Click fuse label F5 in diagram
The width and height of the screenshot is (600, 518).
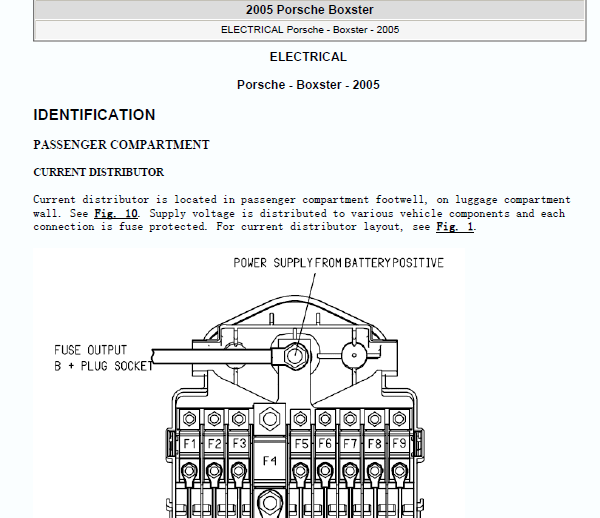click(301, 444)
